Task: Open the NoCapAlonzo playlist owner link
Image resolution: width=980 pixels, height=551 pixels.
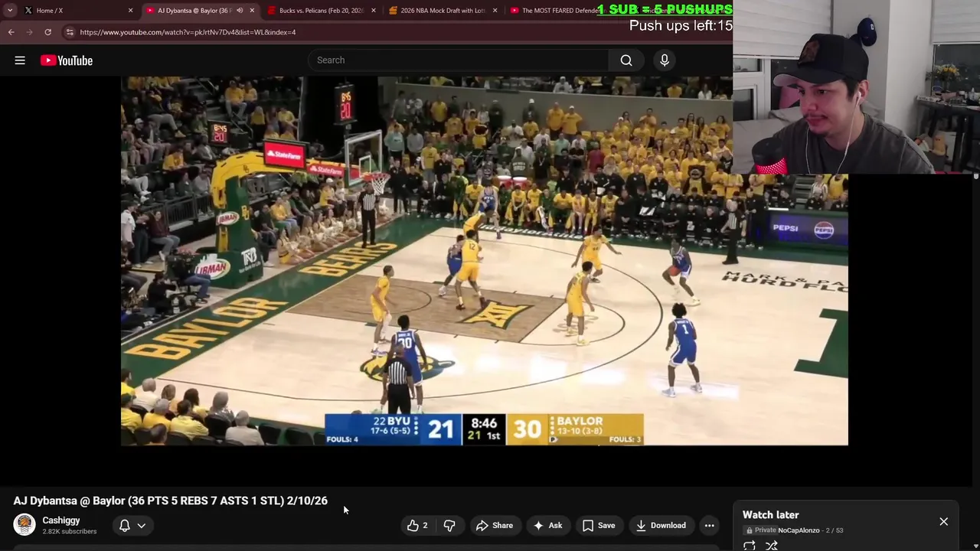Action: (799, 530)
